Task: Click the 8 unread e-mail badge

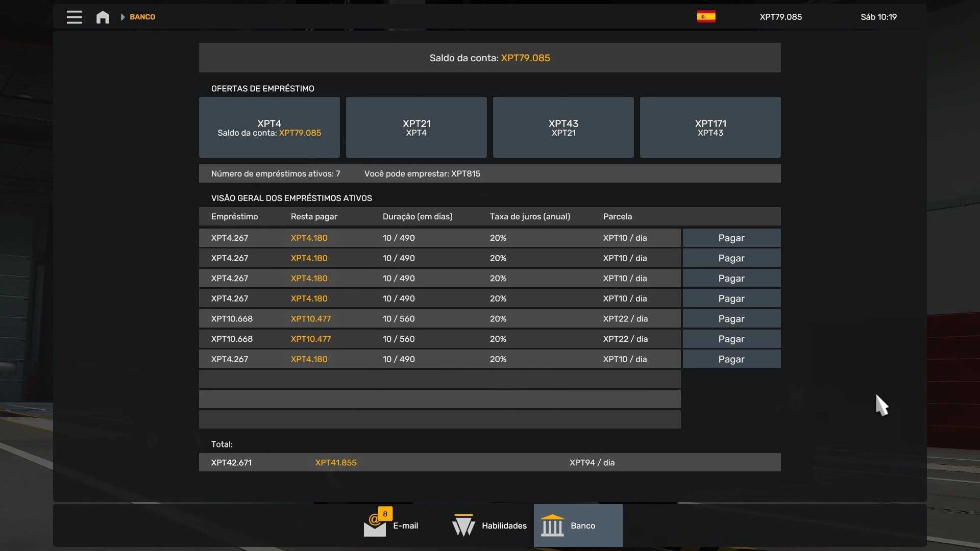Action: (385, 514)
